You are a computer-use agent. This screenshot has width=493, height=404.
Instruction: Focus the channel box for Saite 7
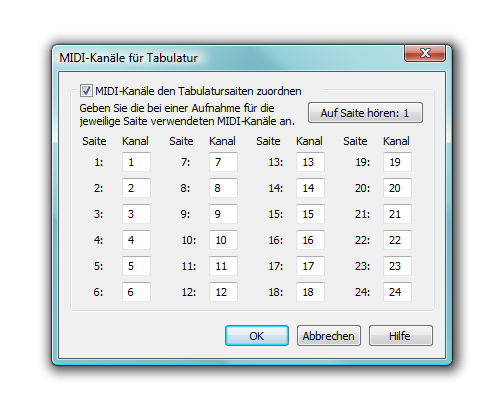point(223,162)
